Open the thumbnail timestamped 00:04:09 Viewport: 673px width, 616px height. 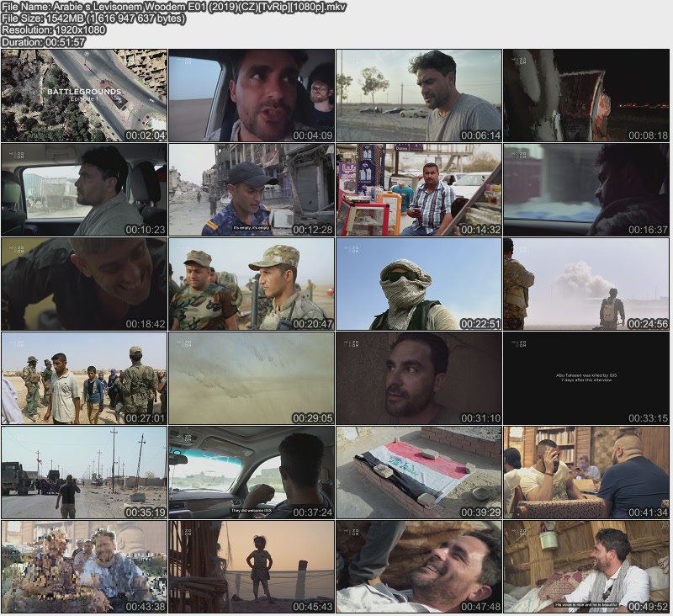pos(252,95)
